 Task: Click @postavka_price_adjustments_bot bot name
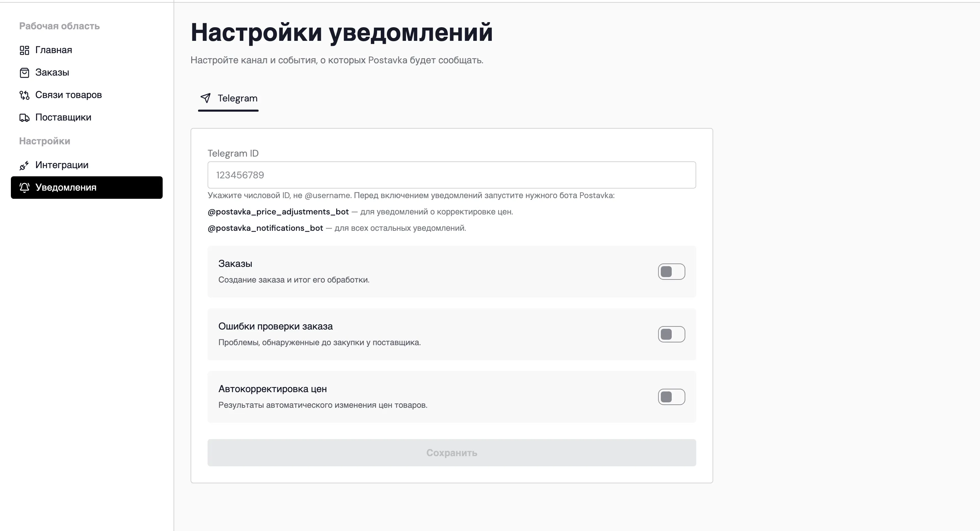[x=278, y=212]
